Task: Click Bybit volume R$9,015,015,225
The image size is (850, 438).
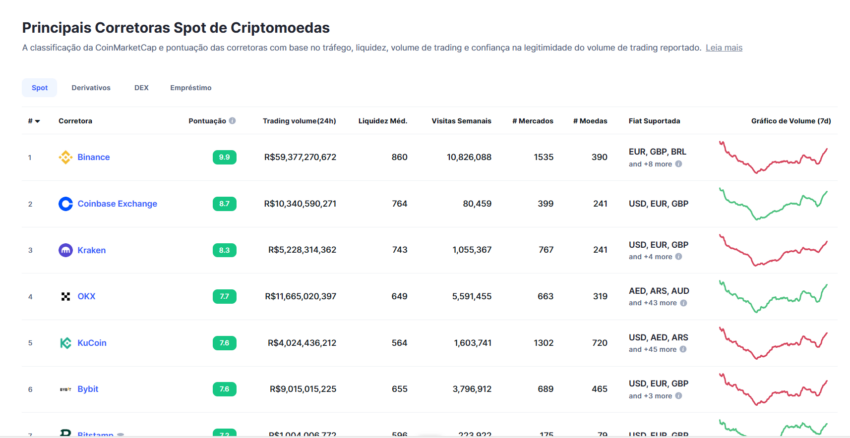Action: coord(303,389)
